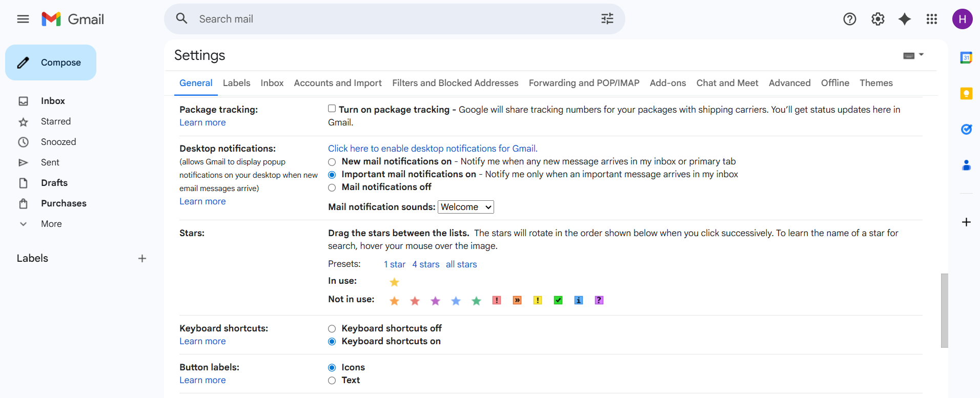Click the settings page scrollbar
The image size is (980, 398).
[x=945, y=310]
